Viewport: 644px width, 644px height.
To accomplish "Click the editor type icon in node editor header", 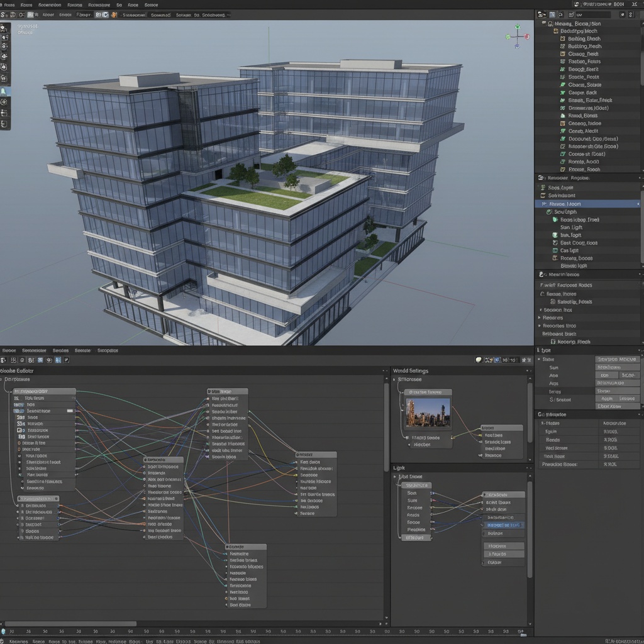I will pos(4,360).
